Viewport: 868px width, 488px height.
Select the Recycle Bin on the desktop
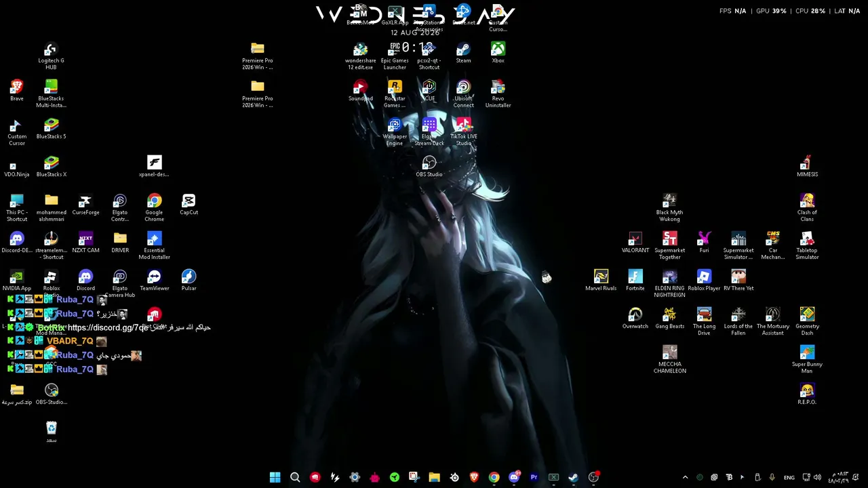click(51, 432)
